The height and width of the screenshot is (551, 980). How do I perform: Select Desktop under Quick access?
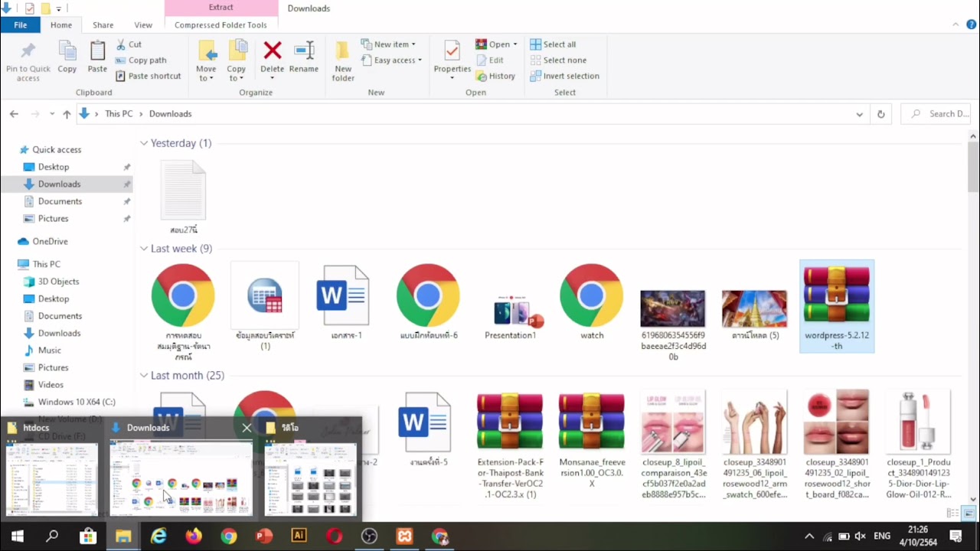[x=54, y=167]
